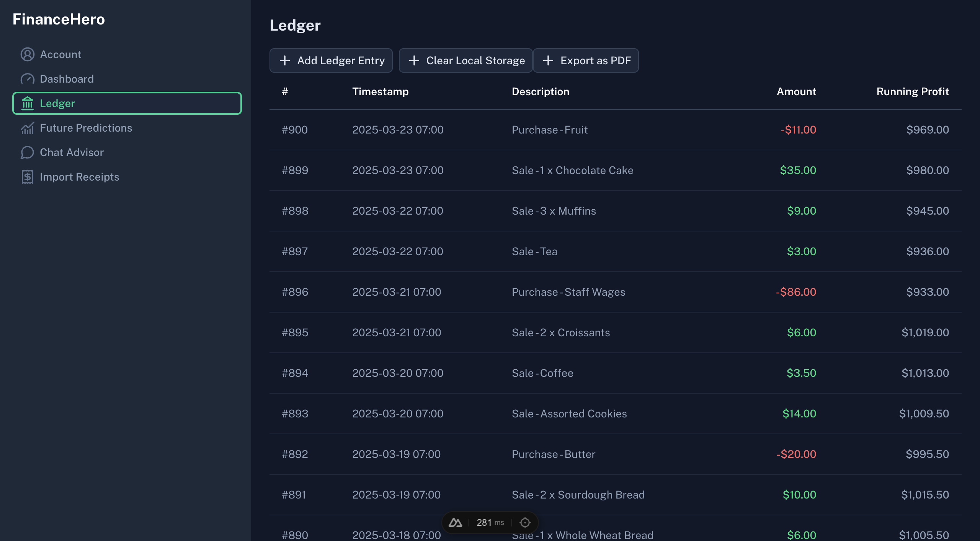Click the FinanceHero app title
This screenshot has height=541, width=980.
(59, 19)
